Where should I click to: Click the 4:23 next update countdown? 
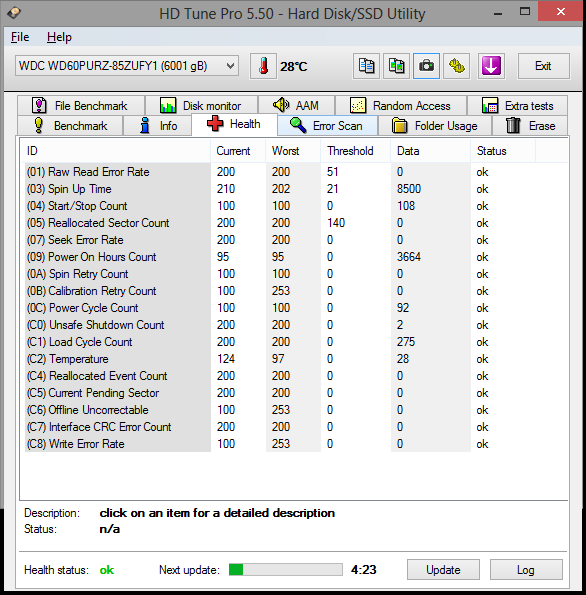click(364, 570)
